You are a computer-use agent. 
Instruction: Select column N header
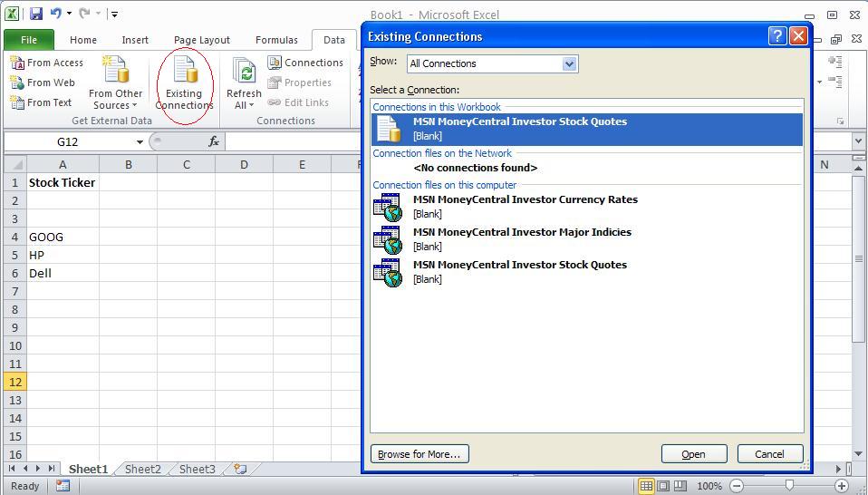coord(825,164)
